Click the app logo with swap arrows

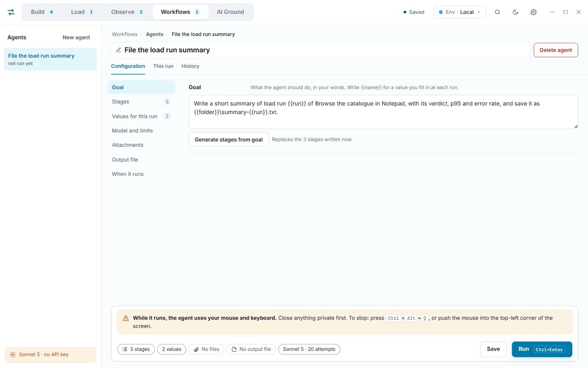point(11,12)
